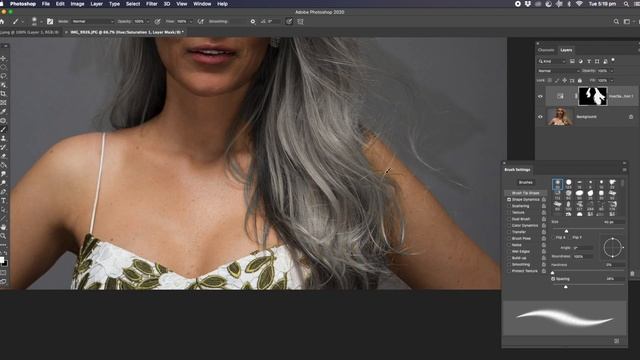Switch to the Layers tab

(x=566, y=50)
